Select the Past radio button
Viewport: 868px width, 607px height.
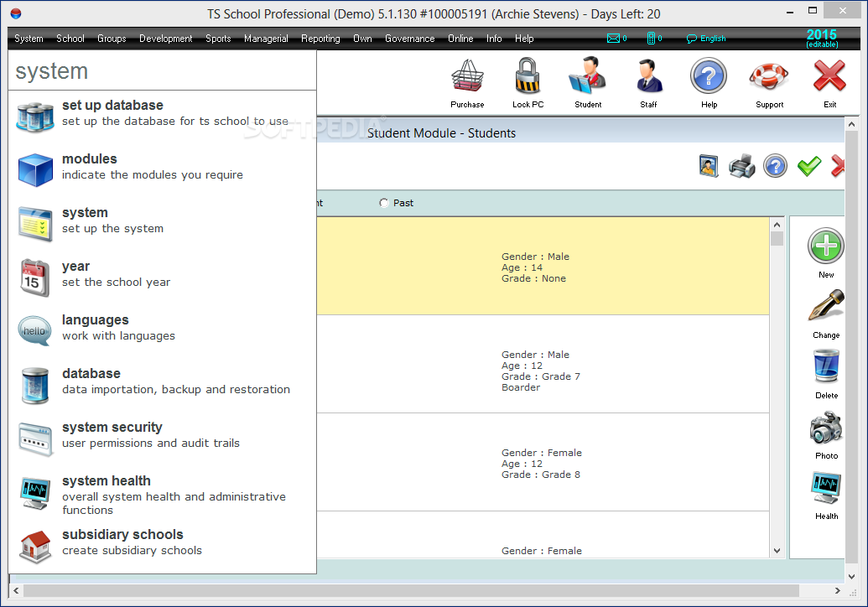pyautogui.click(x=383, y=203)
